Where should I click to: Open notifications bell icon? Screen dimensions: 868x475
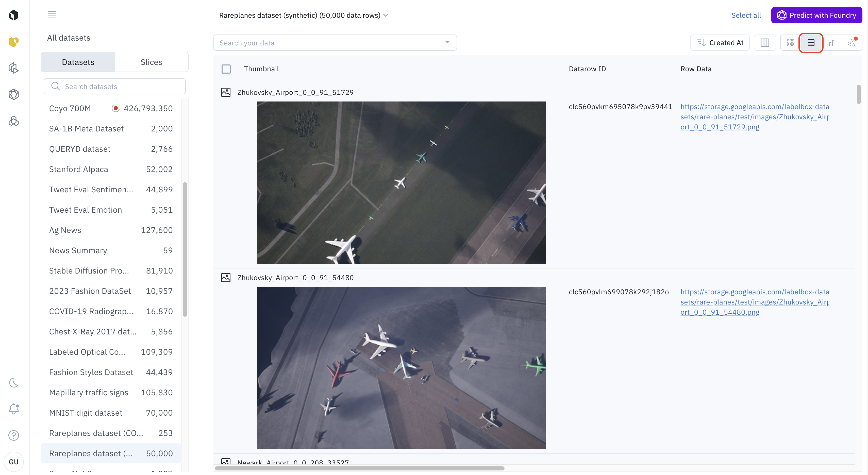(13, 409)
